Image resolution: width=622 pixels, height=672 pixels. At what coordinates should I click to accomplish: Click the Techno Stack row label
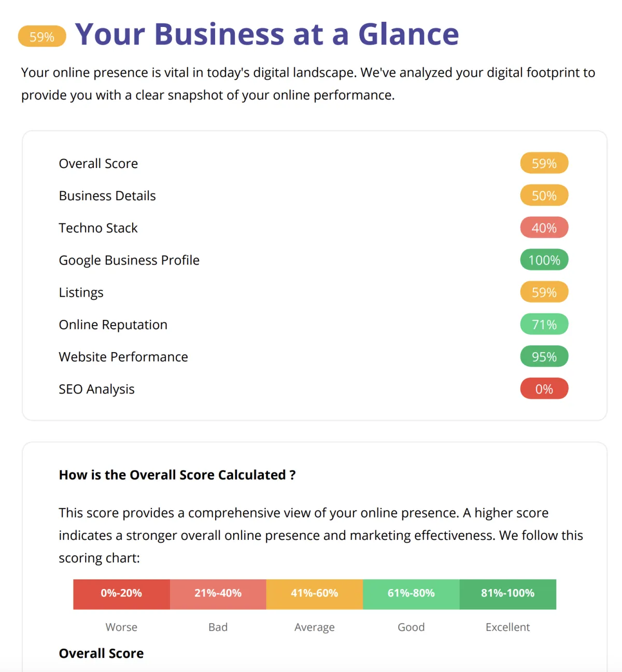click(x=98, y=228)
